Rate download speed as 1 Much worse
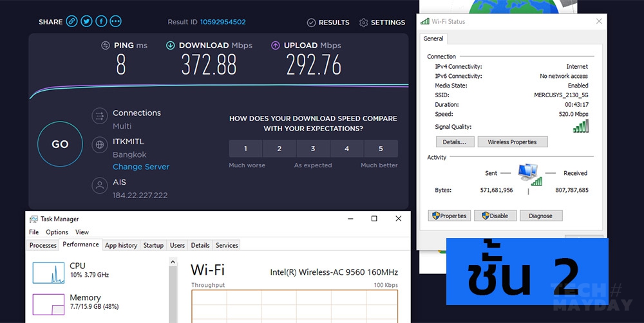Viewport: 644px width, 323px height. 245,149
